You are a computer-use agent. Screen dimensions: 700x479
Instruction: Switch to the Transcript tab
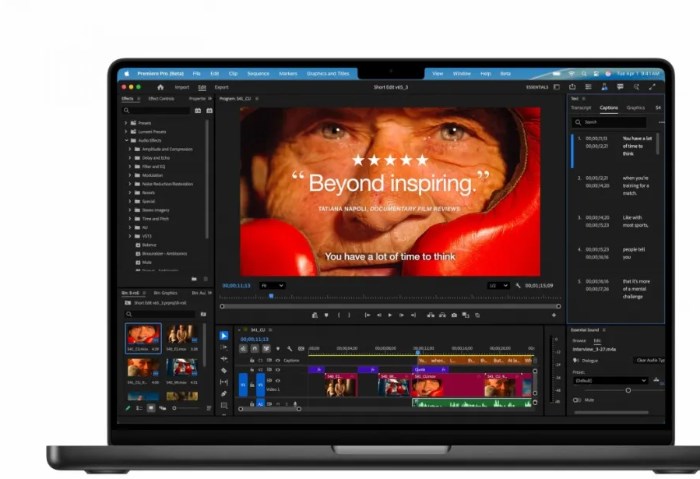coord(581,107)
